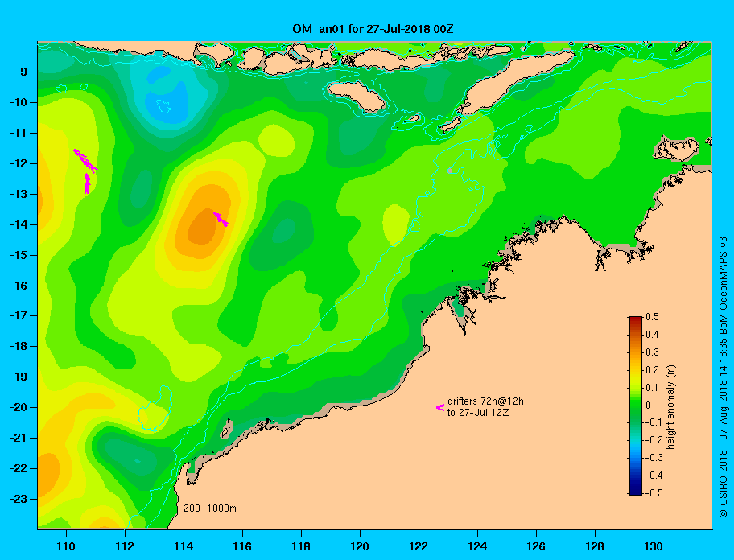This screenshot has height=560, width=734.
Task: Click the longitude axis label "126"
Action: click(x=536, y=546)
